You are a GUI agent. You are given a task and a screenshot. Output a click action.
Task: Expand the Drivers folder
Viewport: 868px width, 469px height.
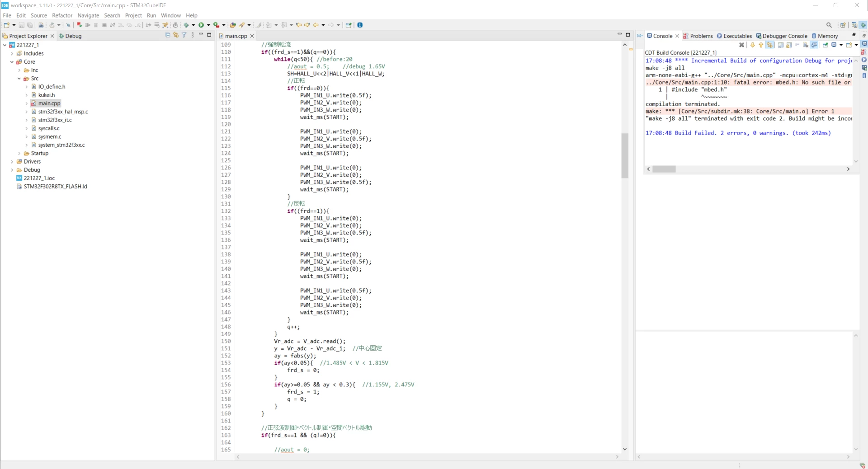(12, 162)
